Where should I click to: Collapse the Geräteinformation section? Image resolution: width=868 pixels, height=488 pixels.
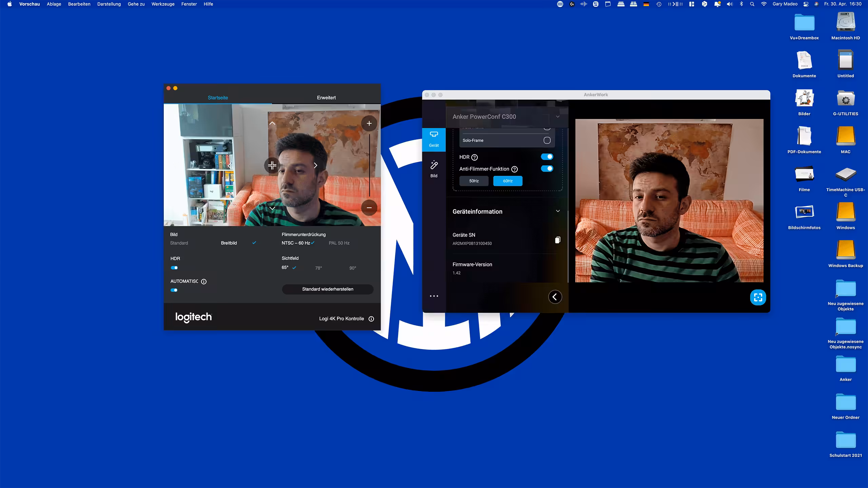tap(558, 211)
